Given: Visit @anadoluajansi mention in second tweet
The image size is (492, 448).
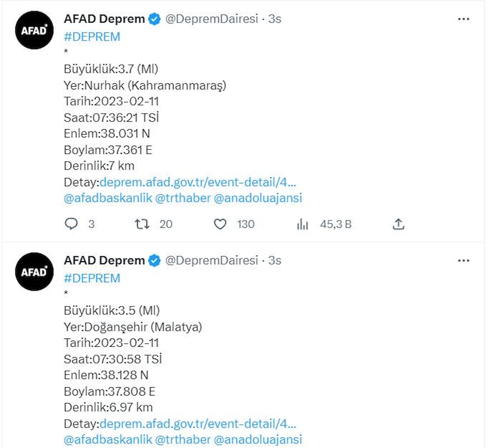Looking at the screenshot, I should click(x=258, y=439).
